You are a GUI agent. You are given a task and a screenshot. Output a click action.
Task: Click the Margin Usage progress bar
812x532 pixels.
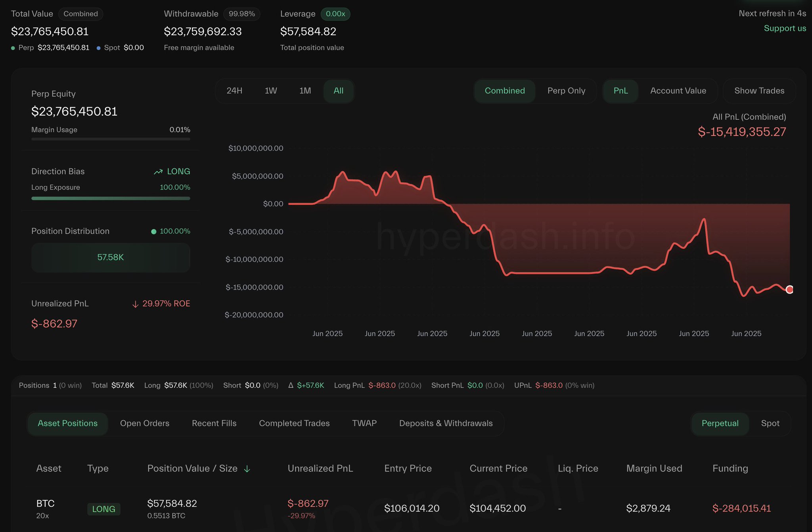point(111,139)
